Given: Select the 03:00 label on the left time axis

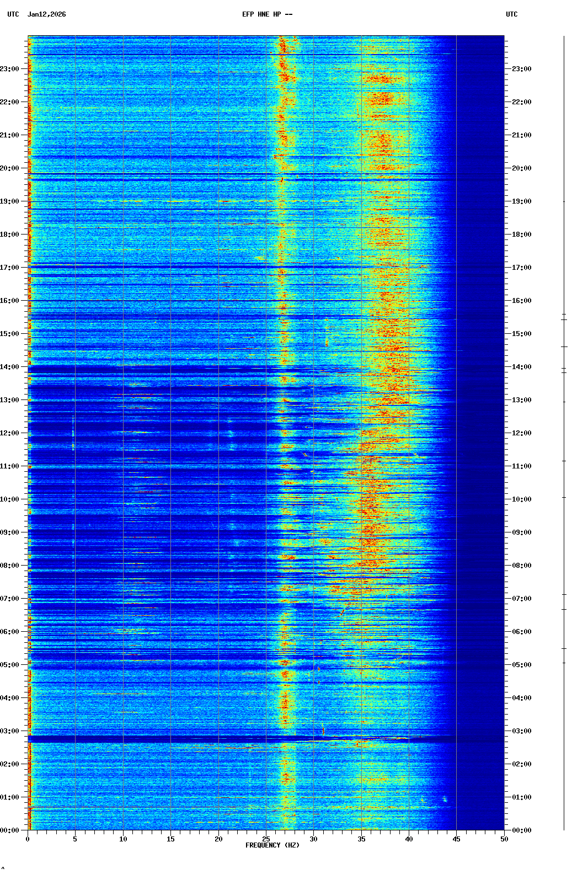Looking at the screenshot, I should pos(9,731).
